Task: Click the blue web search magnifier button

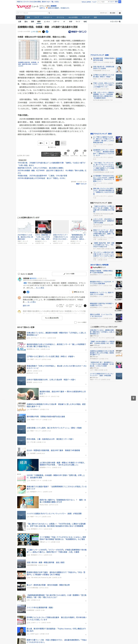Action: [x=120, y=2]
